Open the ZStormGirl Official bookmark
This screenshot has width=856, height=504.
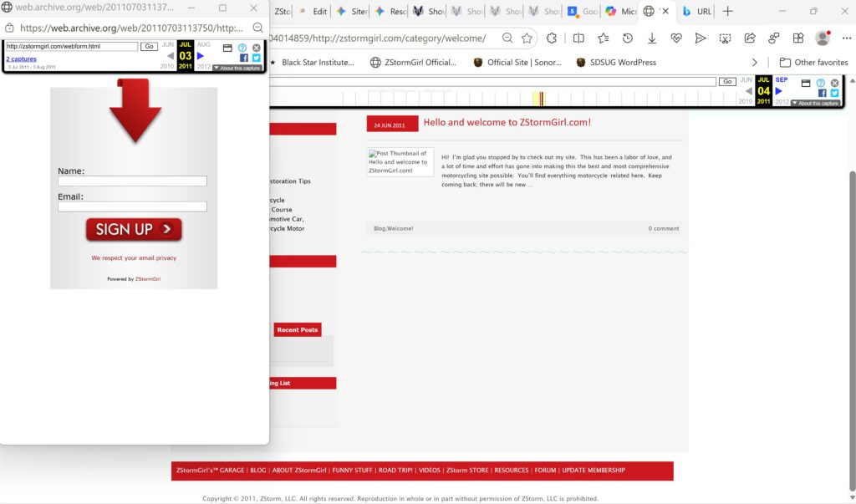(x=413, y=62)
